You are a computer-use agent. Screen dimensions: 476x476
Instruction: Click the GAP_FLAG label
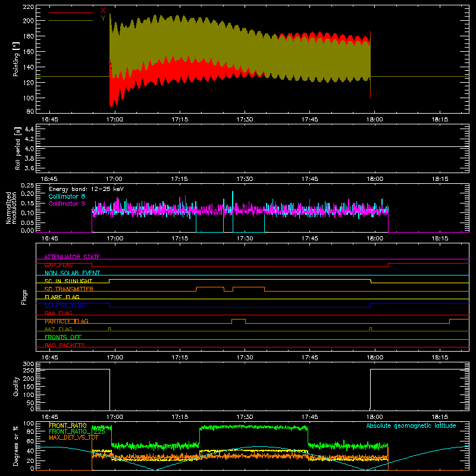tap(58, 265)
